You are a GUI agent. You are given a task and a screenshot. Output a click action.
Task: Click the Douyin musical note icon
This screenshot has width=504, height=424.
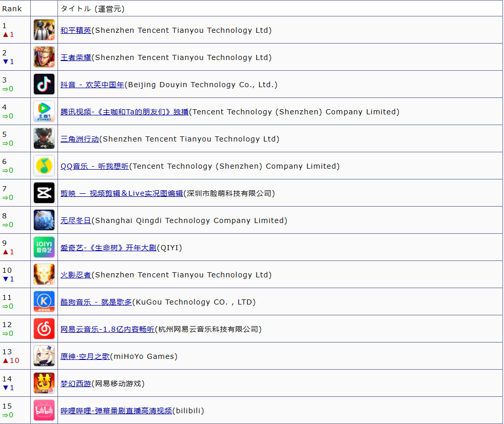pyautogui.click(x=44, y=84)
